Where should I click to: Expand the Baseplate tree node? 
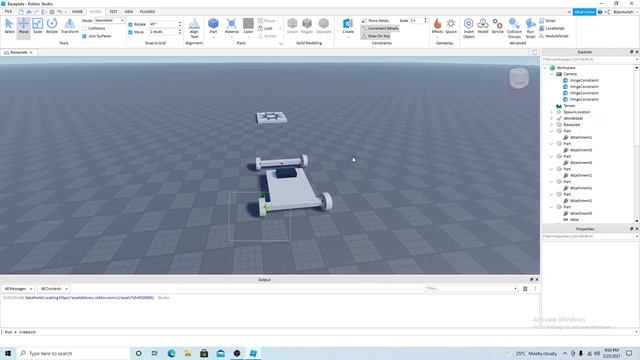[551, 124]
